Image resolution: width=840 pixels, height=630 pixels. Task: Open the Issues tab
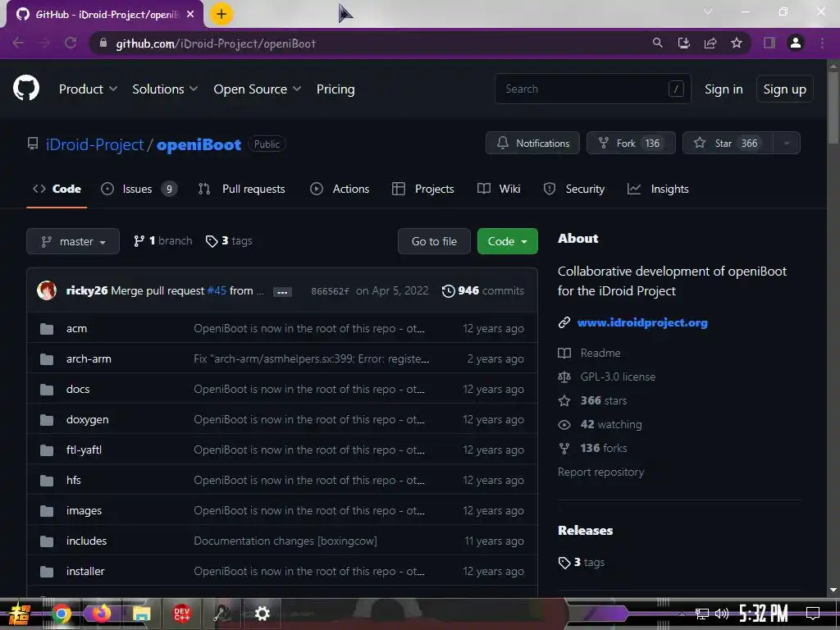(x=139, y=189)
